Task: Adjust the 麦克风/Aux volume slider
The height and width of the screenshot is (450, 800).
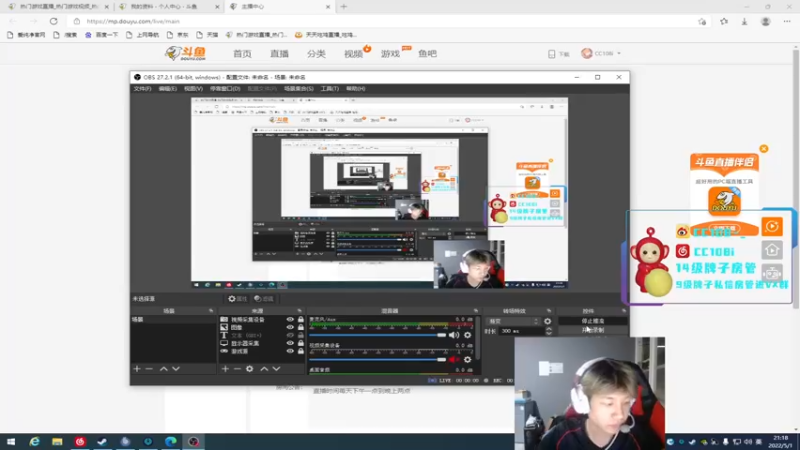Action: (x=378, y=335)
